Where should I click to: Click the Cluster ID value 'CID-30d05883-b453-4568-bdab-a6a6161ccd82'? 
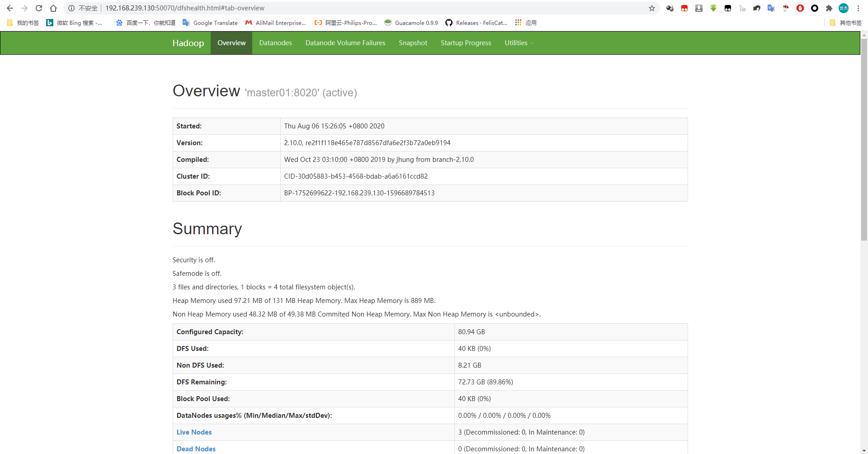356,176
